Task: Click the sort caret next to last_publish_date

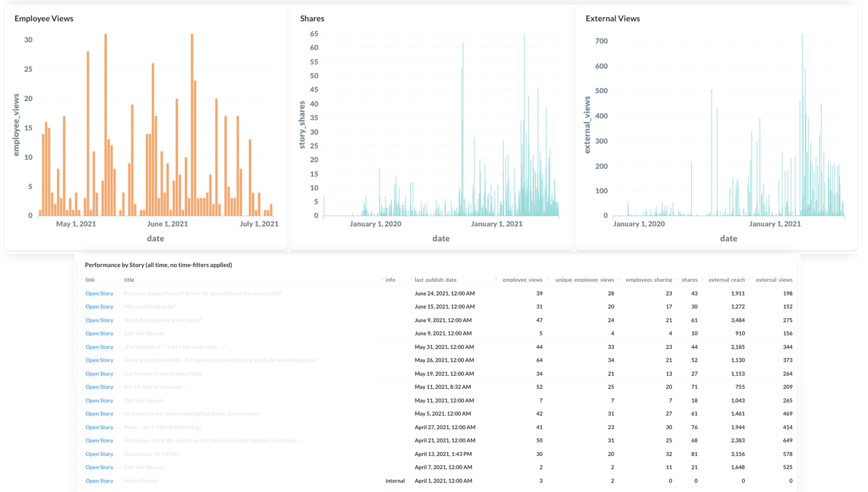Action: click(x=411, y=279)
